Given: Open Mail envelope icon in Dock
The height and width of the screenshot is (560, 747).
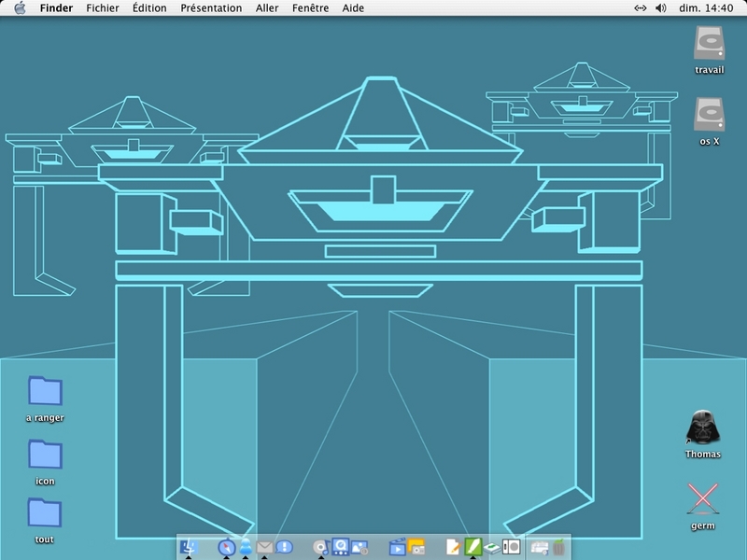Looking at the screenshot, I should 264,548.
